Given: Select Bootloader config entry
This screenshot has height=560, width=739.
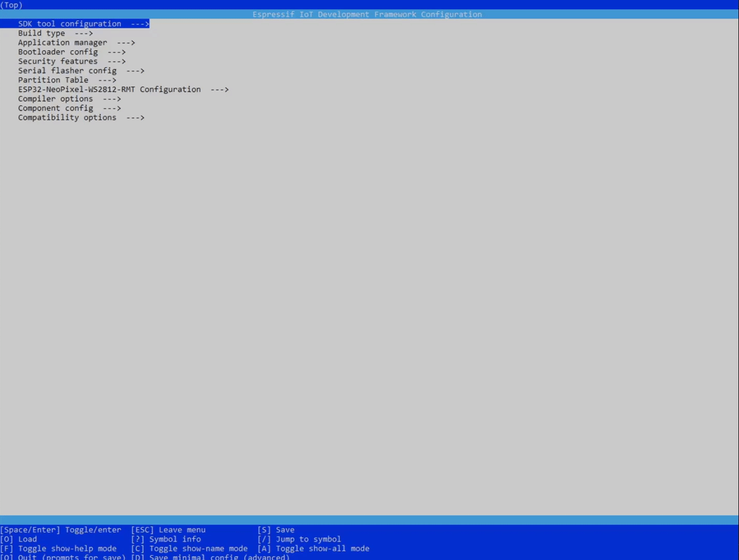Looking at the screenshot, I should click(x=72, y=52).
